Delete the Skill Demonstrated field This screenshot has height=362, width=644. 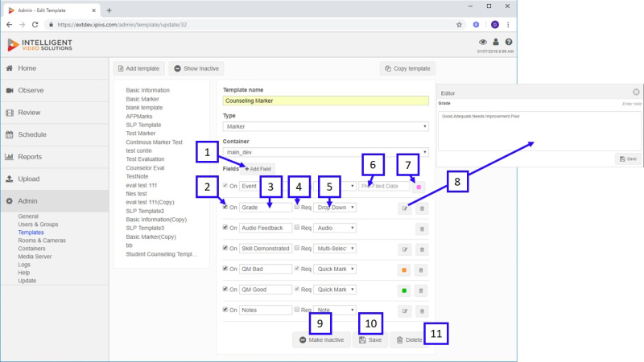422,249
